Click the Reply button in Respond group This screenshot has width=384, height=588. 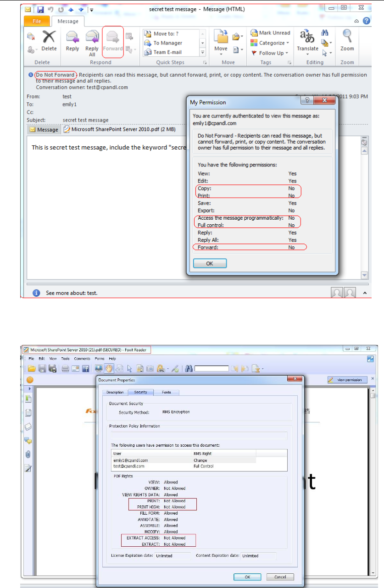pos(72,40)
